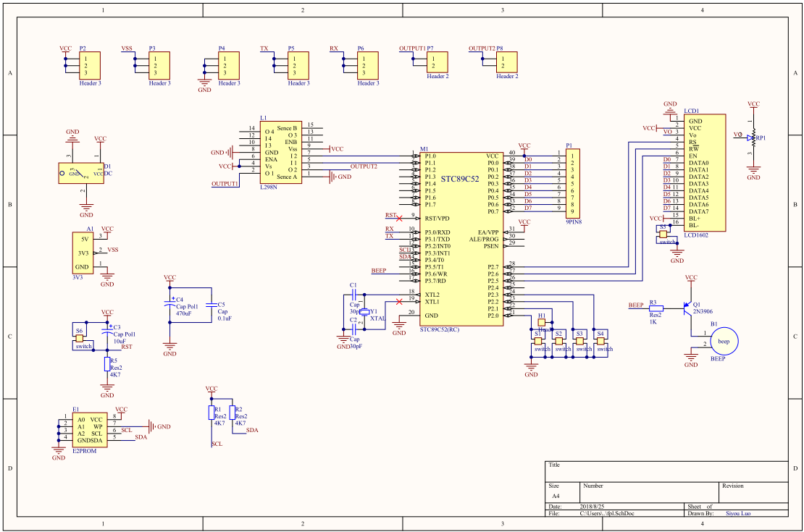Click the BEEP net label near P3.5/T1
Screen dimensions: 804x532
(x=379, y=271)
